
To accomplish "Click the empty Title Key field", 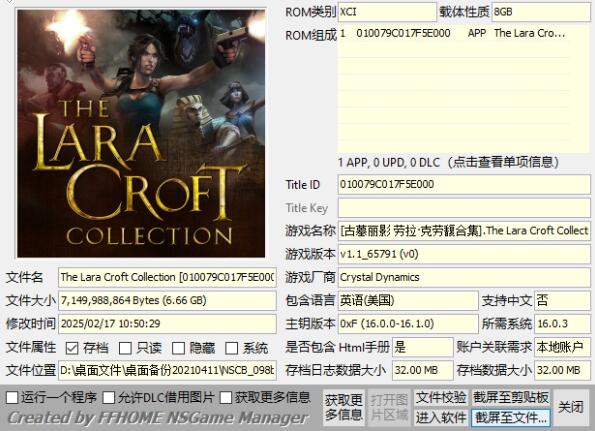I will [x=464, y=208].
